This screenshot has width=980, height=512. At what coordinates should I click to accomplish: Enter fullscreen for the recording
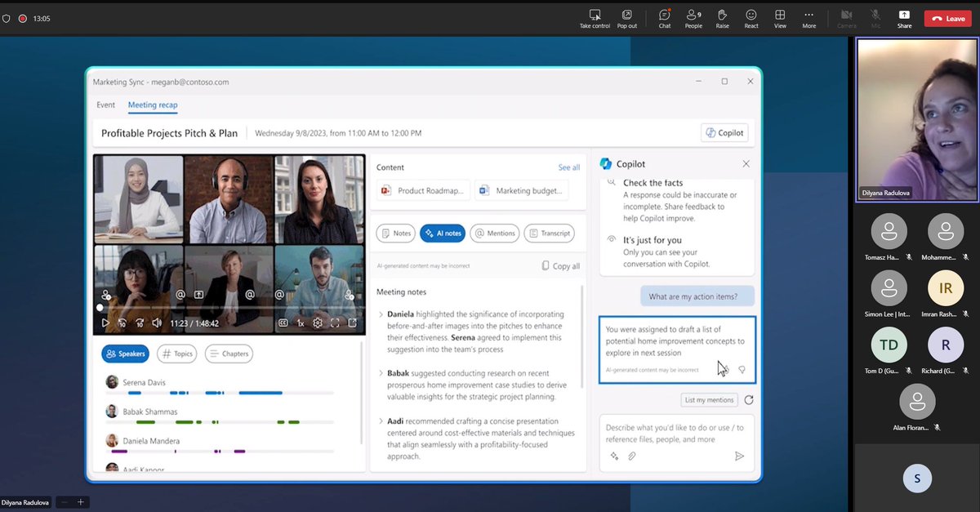click(335, 323)
